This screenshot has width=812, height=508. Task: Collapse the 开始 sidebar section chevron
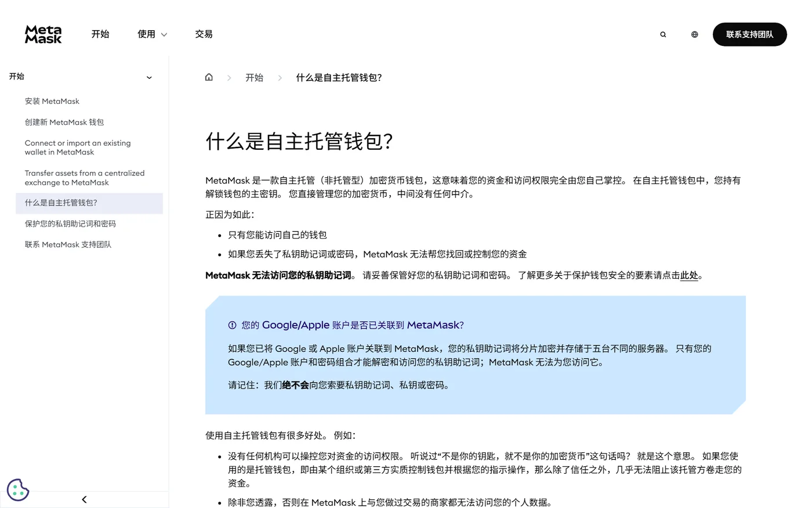click(149, 77)
